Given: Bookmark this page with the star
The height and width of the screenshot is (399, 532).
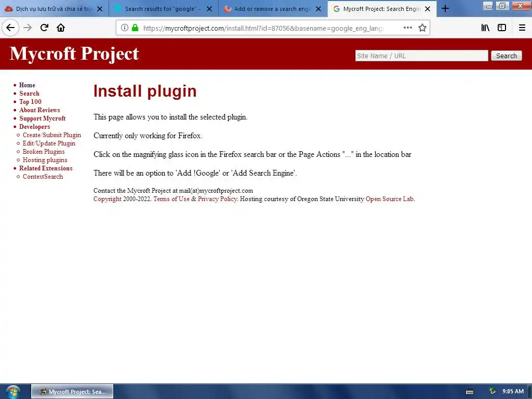Looking at the screenshot, I should point(422,28).
